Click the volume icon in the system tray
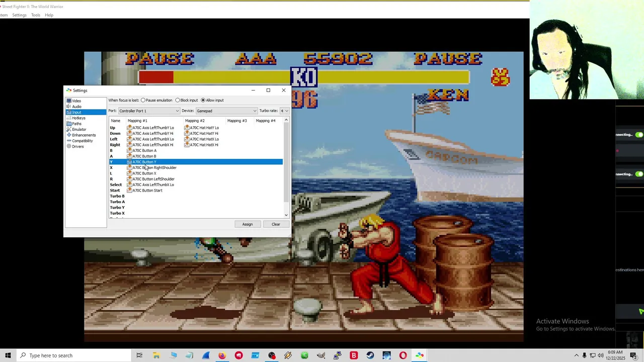The image size is (644, 362). (x=601, y=355)
